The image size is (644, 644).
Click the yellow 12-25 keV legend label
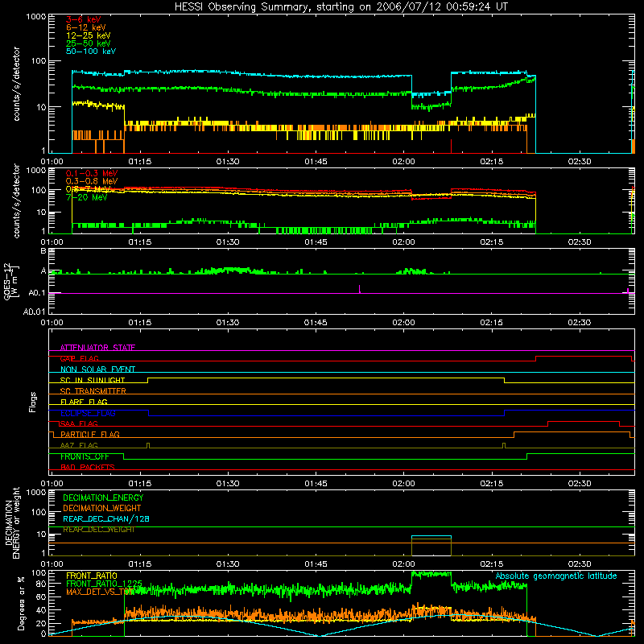pyautogui.click(x=89, y=35)
